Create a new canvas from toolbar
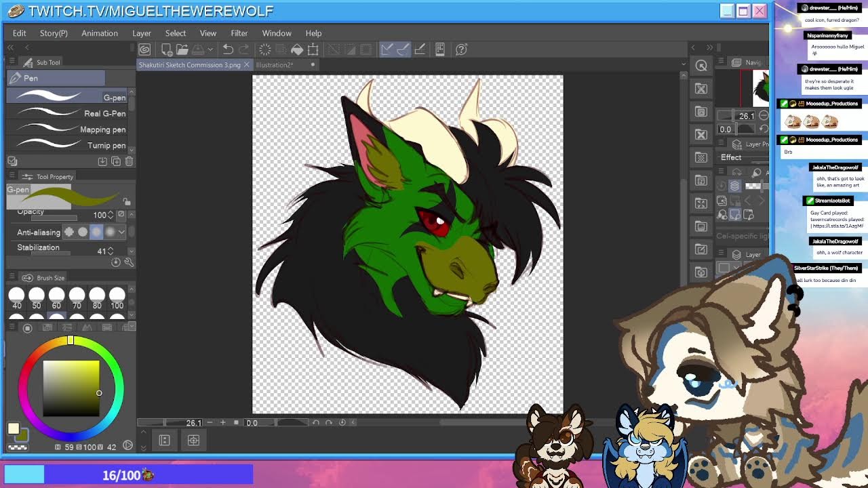Viewport: 868px width, 488px height. pyautogui.click(x=166, y=49)
